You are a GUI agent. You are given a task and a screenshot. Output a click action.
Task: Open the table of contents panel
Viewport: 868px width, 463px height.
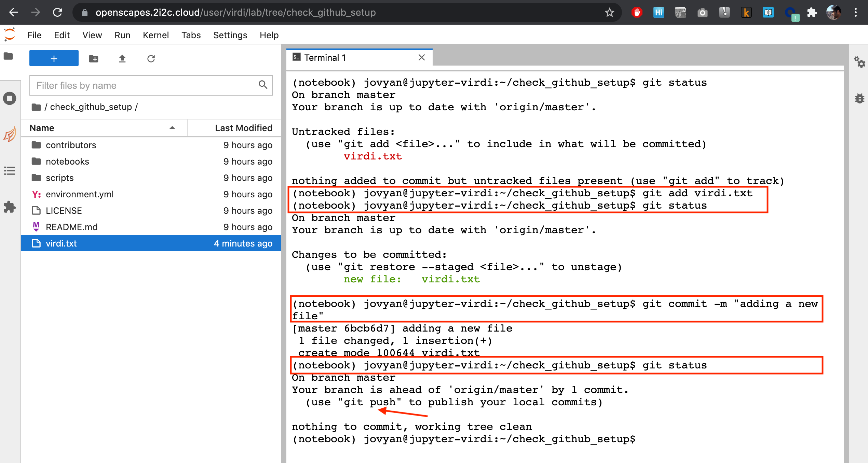(9, 171)
